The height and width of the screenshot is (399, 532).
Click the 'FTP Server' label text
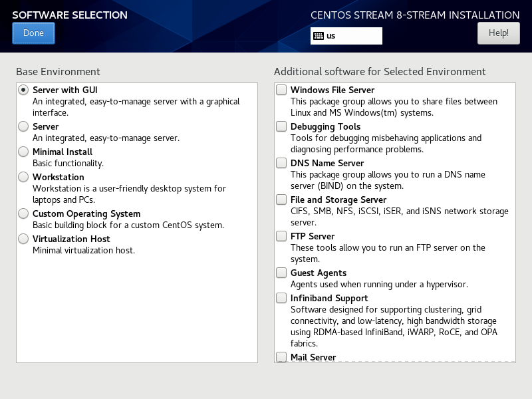click(313, 236)
